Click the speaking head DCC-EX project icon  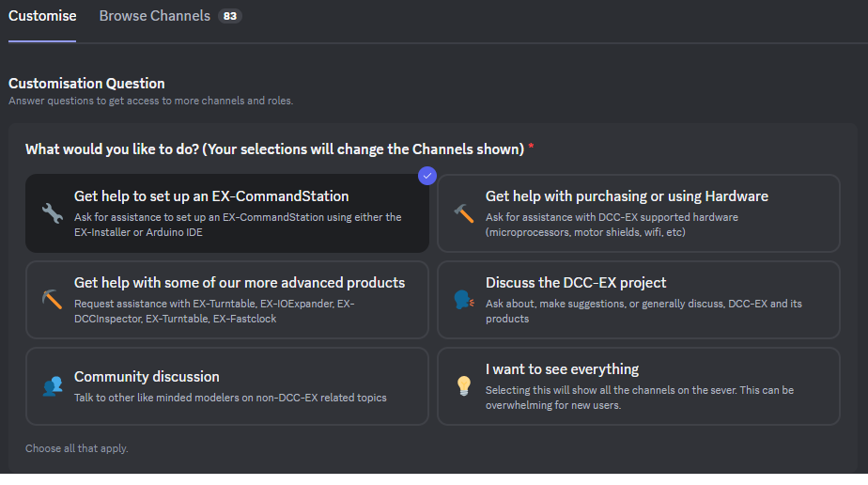click(463, 299)
